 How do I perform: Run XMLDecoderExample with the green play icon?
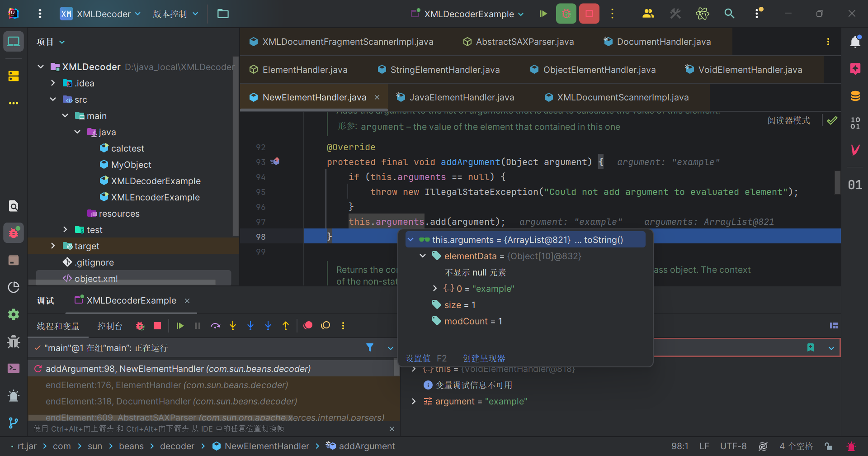point(543,14)
